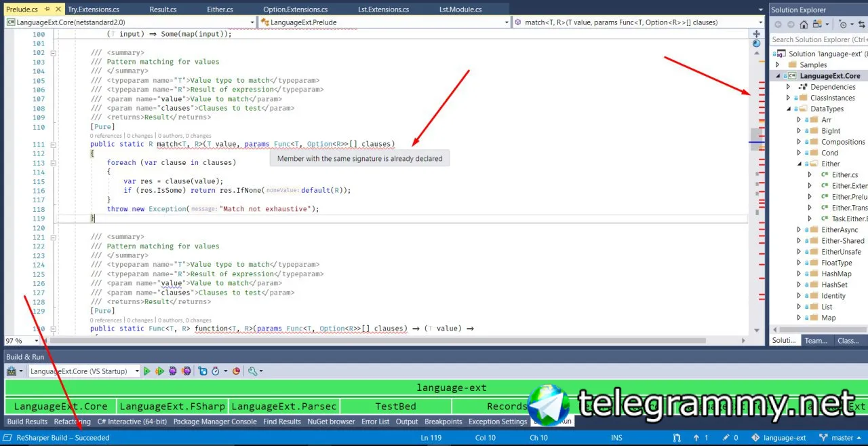Click the Solution Explorer Home icon
The width and height of the screenshot is (868, 446).
click(804, 24)
